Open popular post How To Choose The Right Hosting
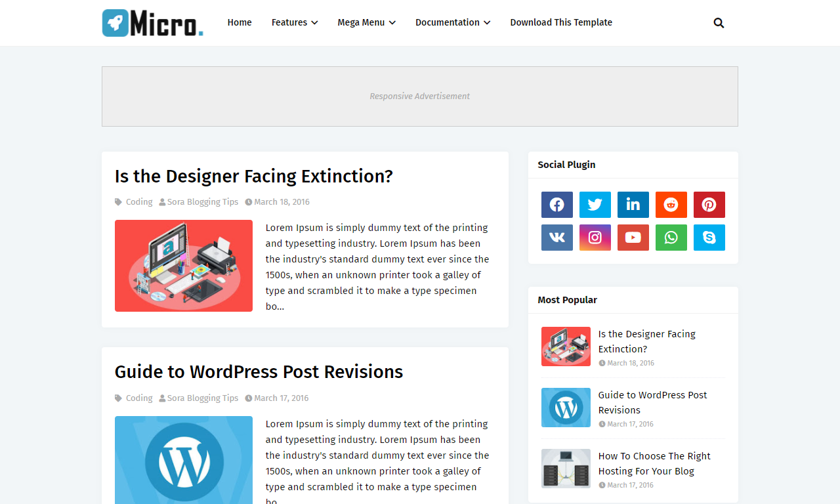 coord(654,463)
